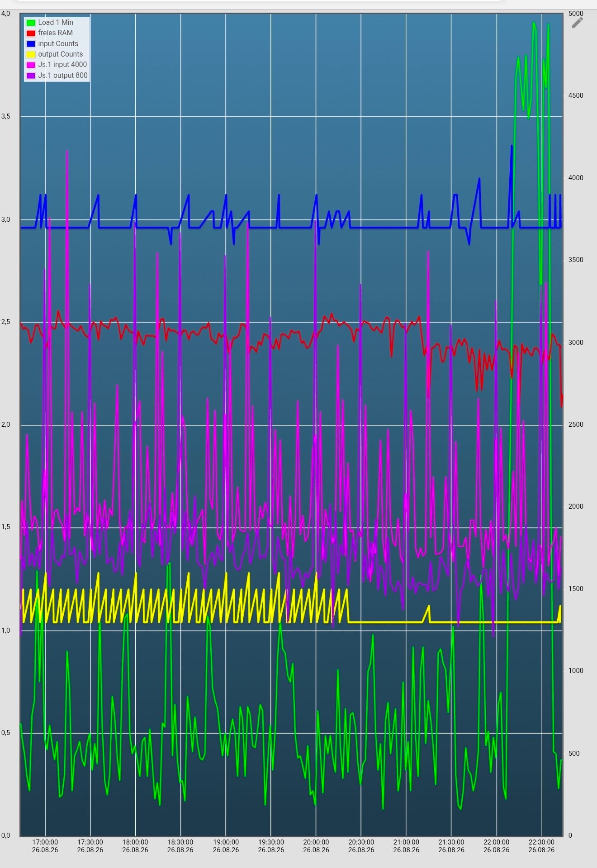
Task: Toggle the 'Js.1 output 800' legend label
Action: point(63,76)
